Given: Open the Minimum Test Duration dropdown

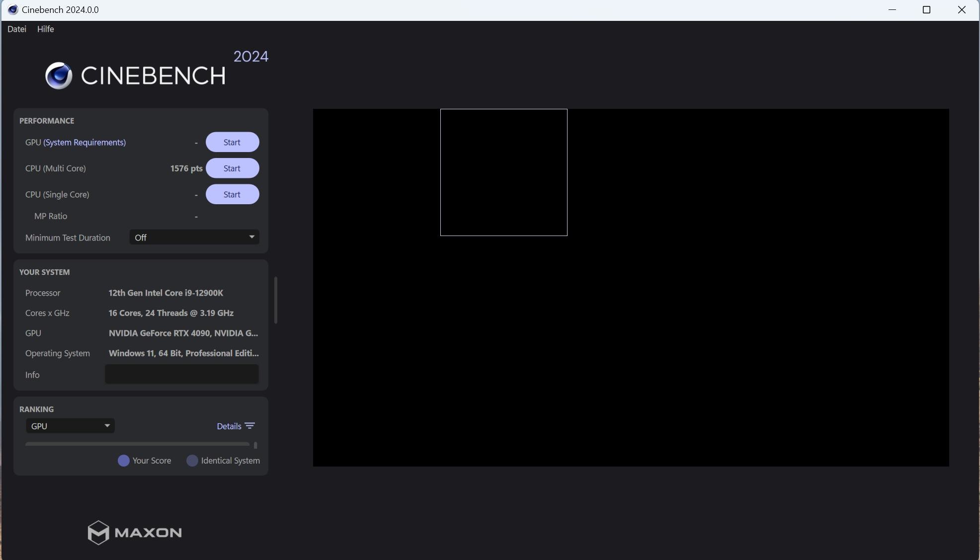Looking at the screenshot, I should tap(194, 238).
